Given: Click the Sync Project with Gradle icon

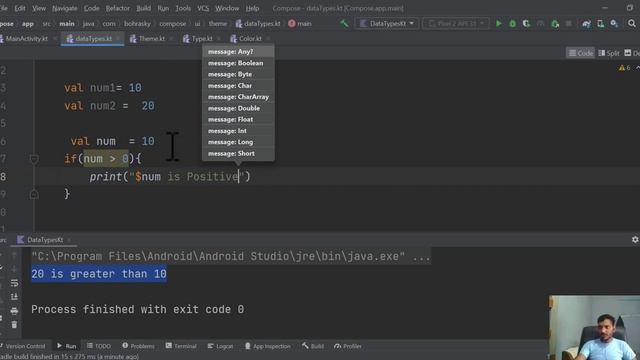Looking at the screenshot, I should (587, 24).
